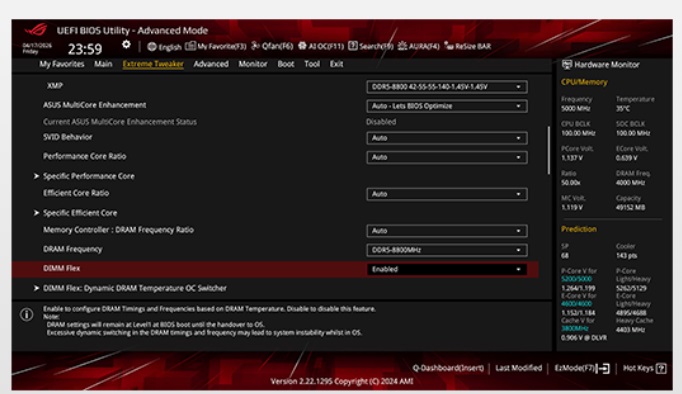682x394 pixels.
Task: Open My Favorite(F3) shortcut
Action: 216,46
